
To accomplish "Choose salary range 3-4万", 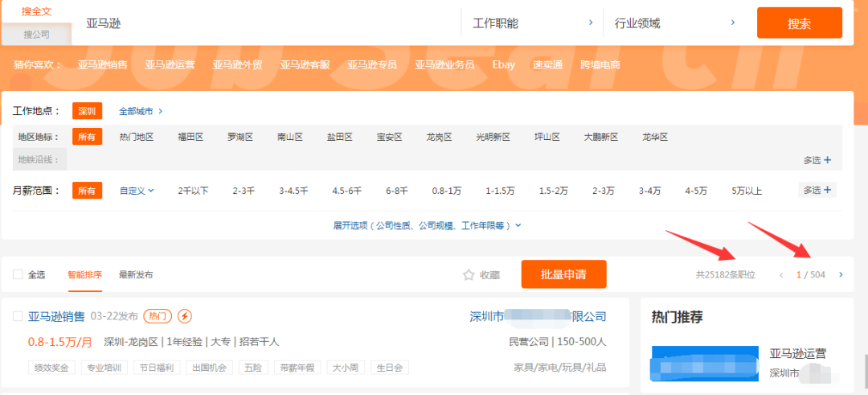I will click(650, 191).
